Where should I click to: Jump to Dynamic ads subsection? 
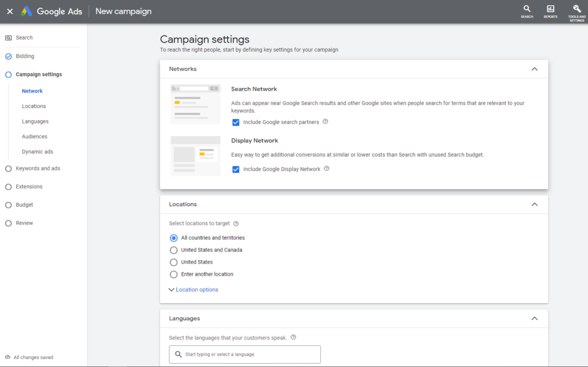click(37, 152)
